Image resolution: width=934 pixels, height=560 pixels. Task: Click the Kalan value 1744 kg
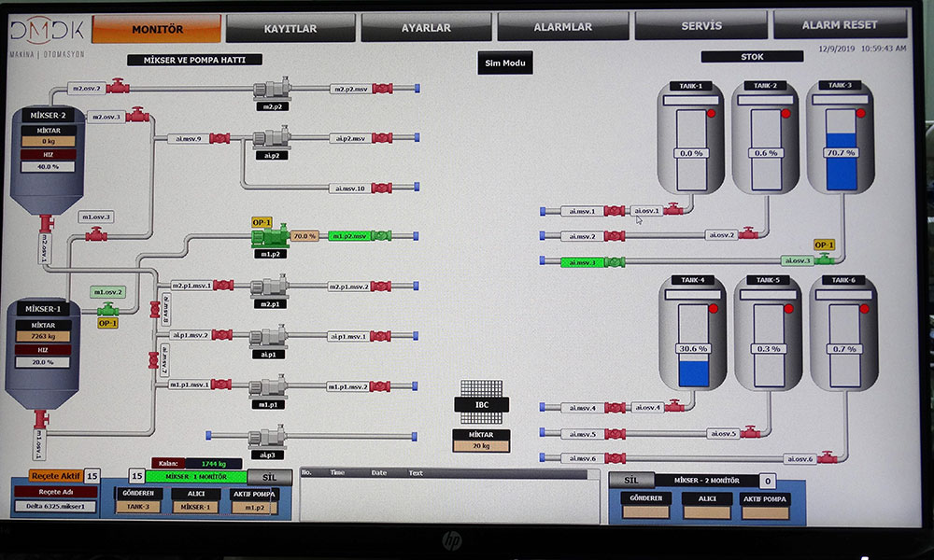[213, 464]
